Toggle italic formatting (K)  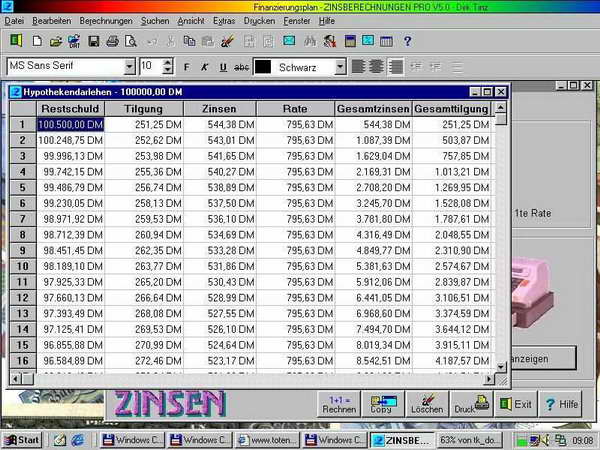tap(204, 66)
